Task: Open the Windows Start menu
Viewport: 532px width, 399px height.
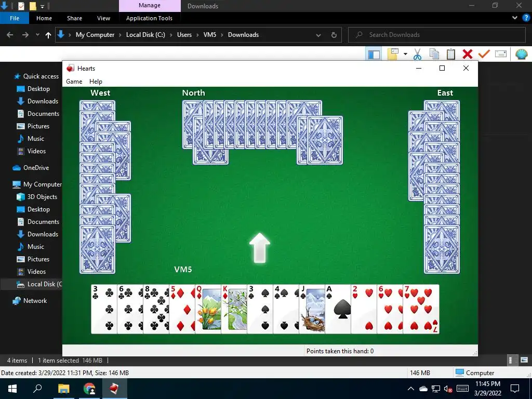Action: (12, 389)
